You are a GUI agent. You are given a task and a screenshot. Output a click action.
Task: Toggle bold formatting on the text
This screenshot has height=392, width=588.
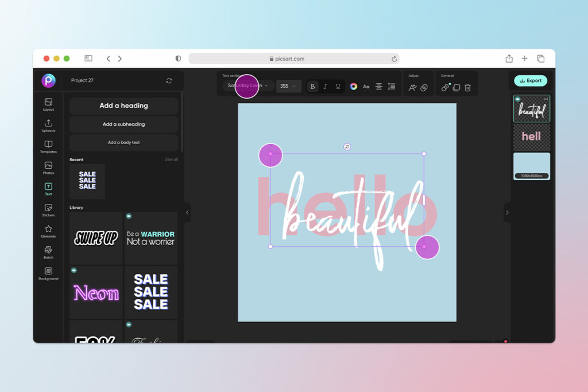312,86
